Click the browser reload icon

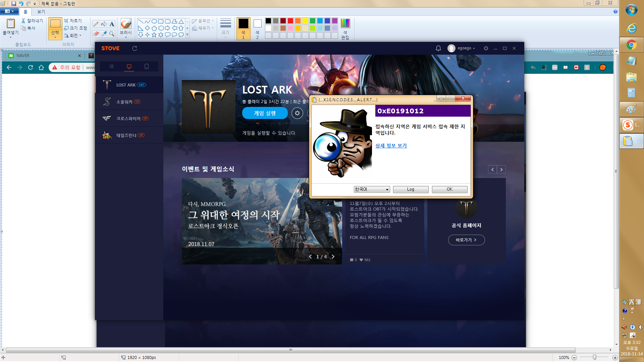click(31, 67)
